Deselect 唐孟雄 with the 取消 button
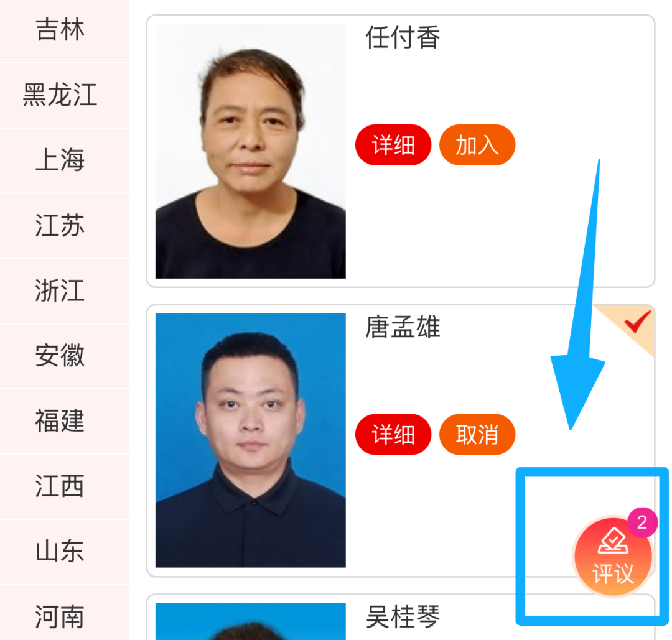Viewport: 672px width, 640px height. (477, 434)
